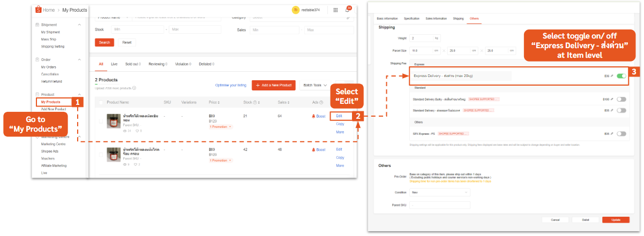
Task: Click the edit pencil beside Express Delivery fee
Action: [612, 77]
